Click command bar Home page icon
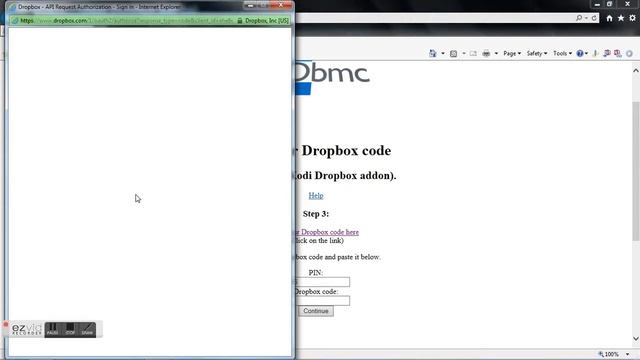The width and height of the screenshot is (640, 360). point(433,53)
